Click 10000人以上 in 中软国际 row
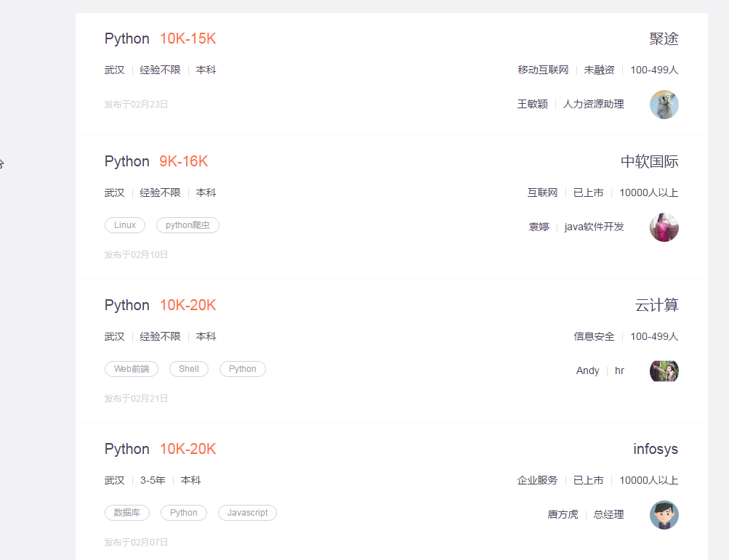The height and width of the screenshot is (560, 729). tap(649, 193)
